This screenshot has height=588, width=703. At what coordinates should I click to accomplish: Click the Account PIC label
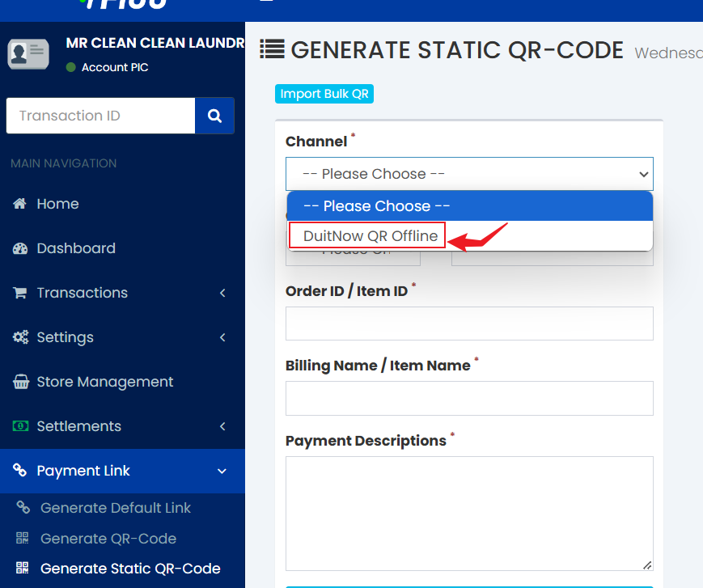115,67
